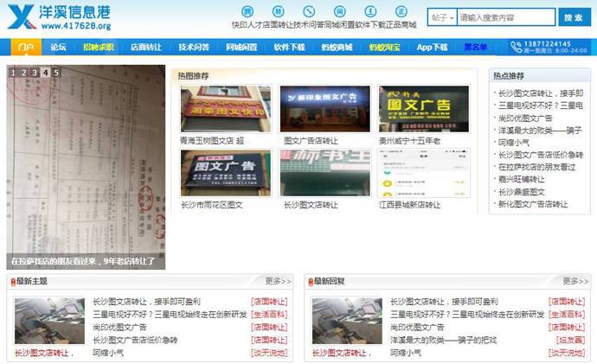Click the speaker icon beside 最新回复
The width and height of the screenshot is (597, 364).
click(310, 281)
